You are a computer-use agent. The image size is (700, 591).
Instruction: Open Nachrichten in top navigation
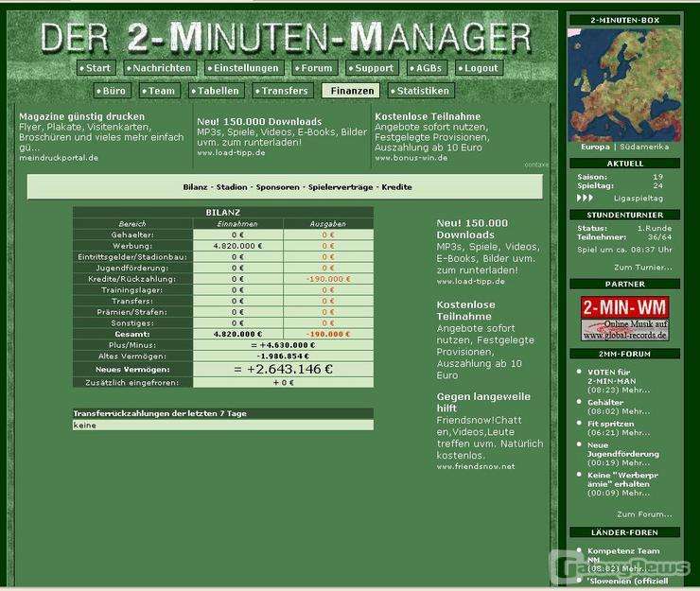click(160, 68)
